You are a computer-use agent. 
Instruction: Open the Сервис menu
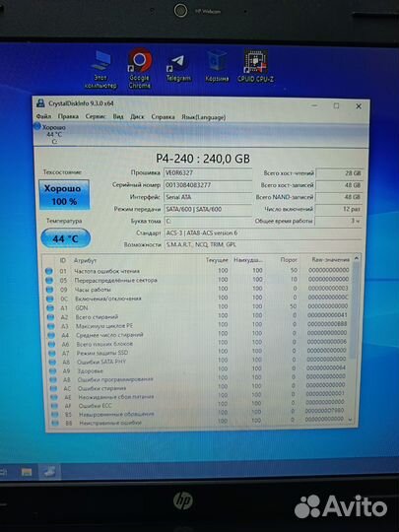pyautogui.click(x=96, y=116)
